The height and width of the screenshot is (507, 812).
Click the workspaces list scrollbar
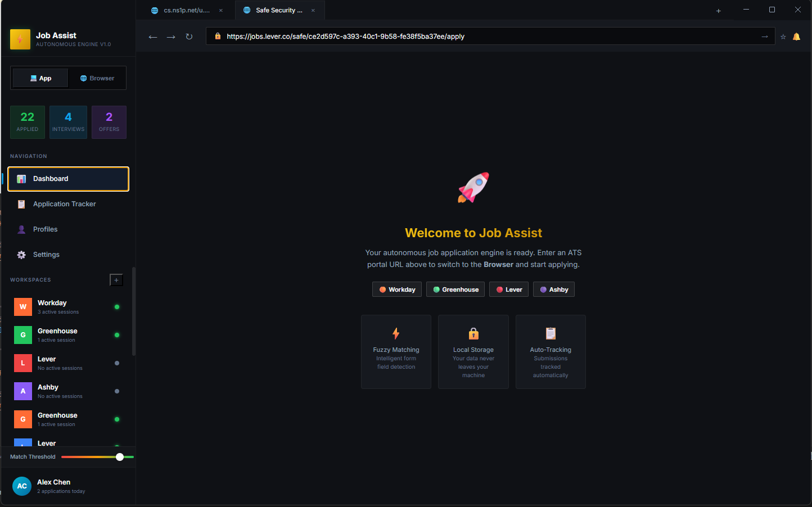point(134,311)
